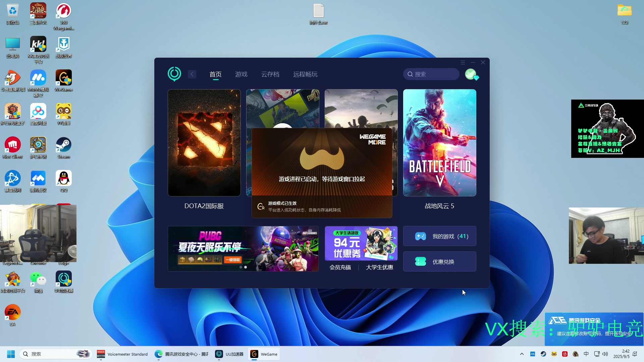Expand the system tray hidden icons chevron
Screen dimensions: 644x362
[x=522, y=354]
